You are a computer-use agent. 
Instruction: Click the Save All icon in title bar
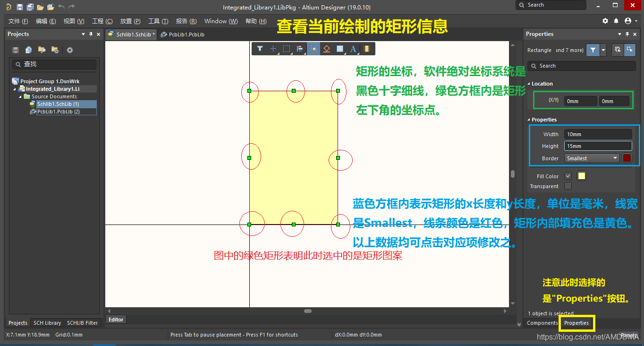pos(30,7)
